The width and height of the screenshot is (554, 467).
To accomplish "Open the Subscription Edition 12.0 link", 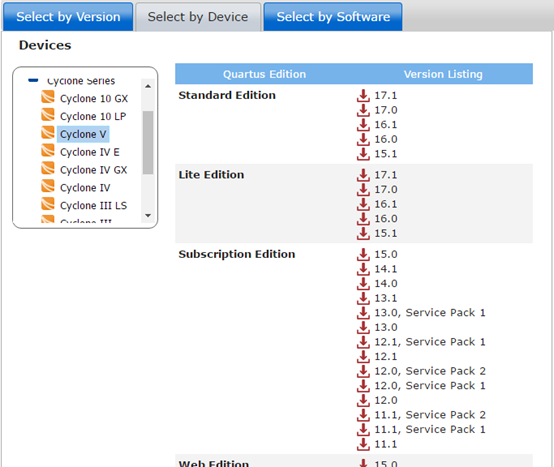I will 386,401.
